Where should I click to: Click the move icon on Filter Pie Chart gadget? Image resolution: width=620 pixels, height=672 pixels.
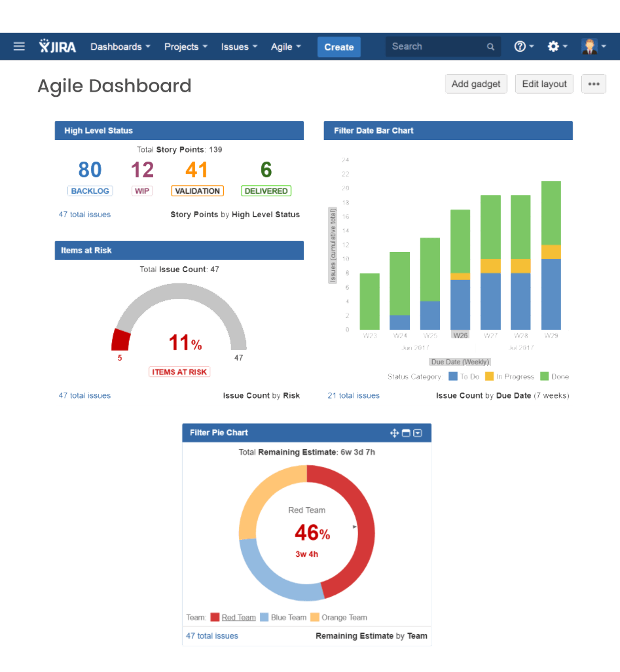pos(395,433)
